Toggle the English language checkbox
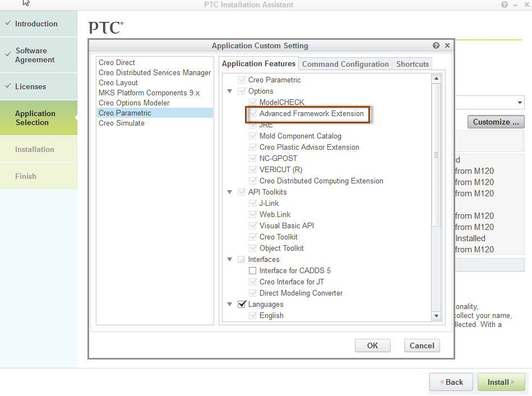Image resolution: width=532 pixels, height=396 pixels. coord(252,315)
